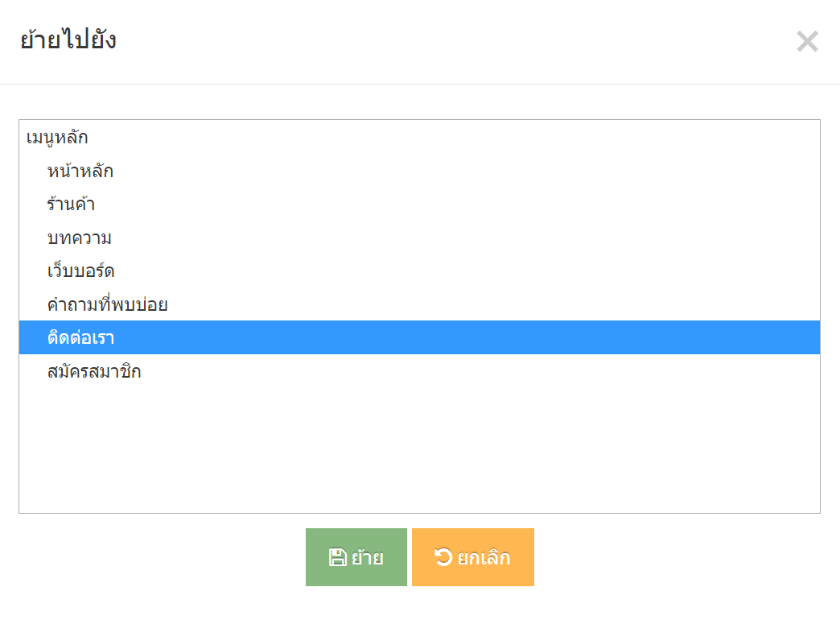Viewport: 840px width, 620px height.
Task: Select the เว็บบอร์ด menu item
Action: [419, 271]
